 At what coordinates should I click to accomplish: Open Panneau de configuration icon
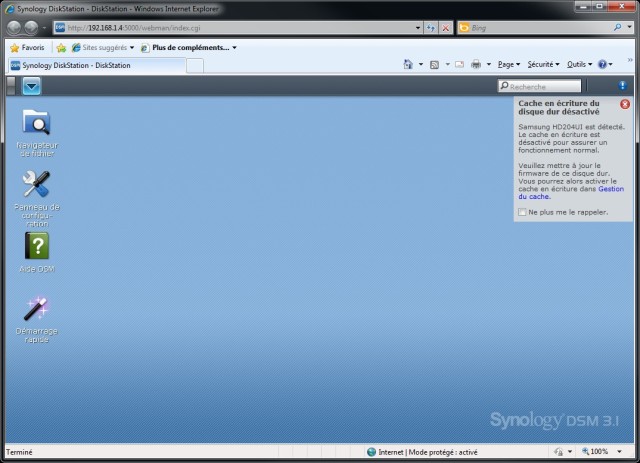tap(36, 184)
